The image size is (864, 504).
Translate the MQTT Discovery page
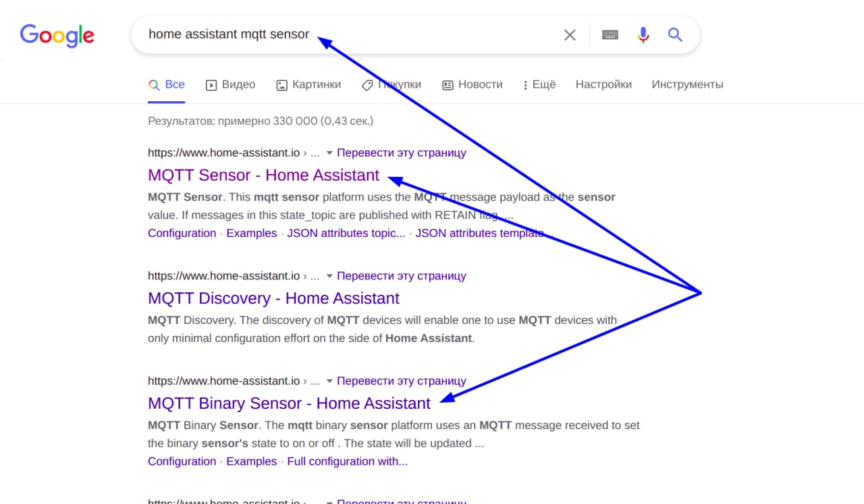402,276
